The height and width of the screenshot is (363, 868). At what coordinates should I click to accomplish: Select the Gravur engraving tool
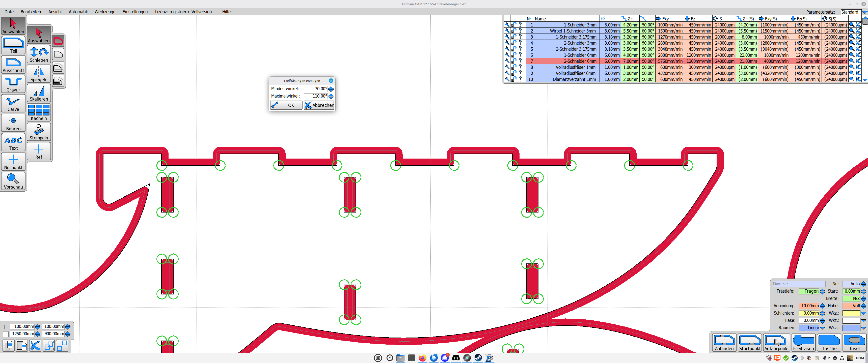click(13, 84)
